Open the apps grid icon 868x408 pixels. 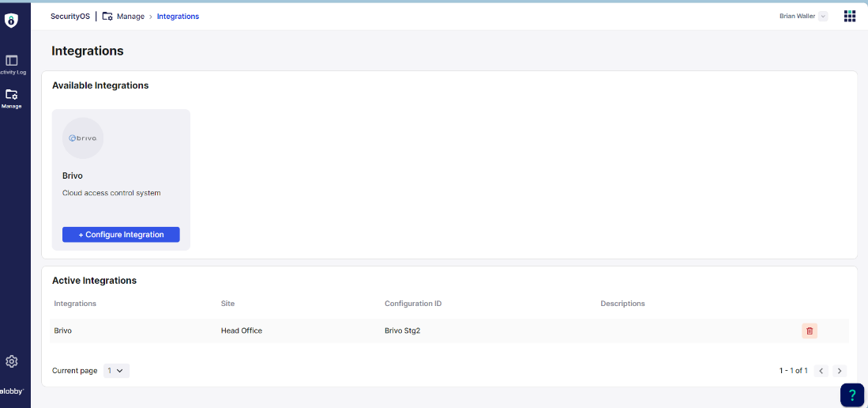[850, 16]
